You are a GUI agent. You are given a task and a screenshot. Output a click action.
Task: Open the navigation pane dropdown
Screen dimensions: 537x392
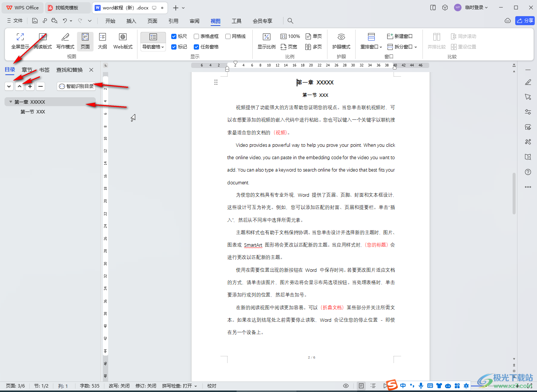pos(153,47)
